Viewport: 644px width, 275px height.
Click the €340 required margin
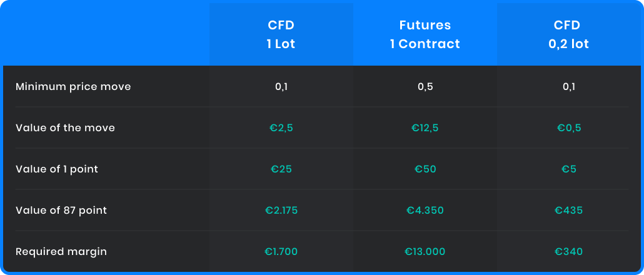[x=569, y=252]
